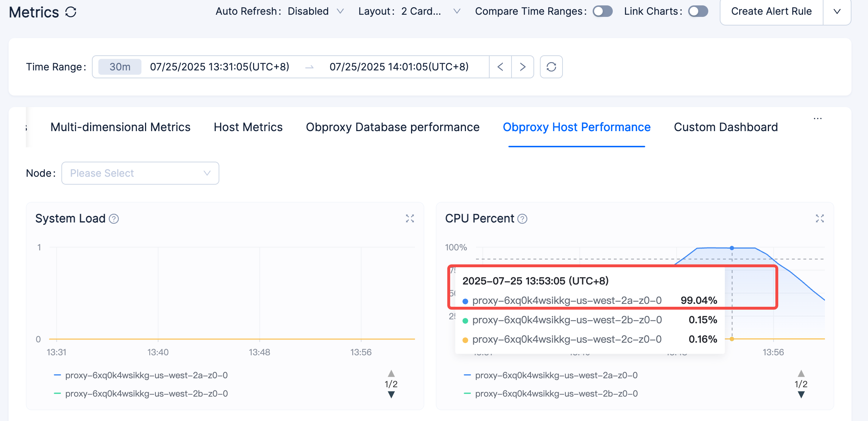The width and height of the screenshot is (868, 421).
Task: Click the time range refresh icon button
Action: tap(551, 67)
